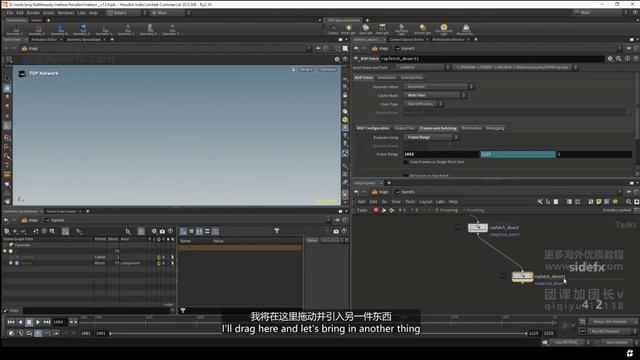Click the Scene Graph filter field

[x=96, y=311]
